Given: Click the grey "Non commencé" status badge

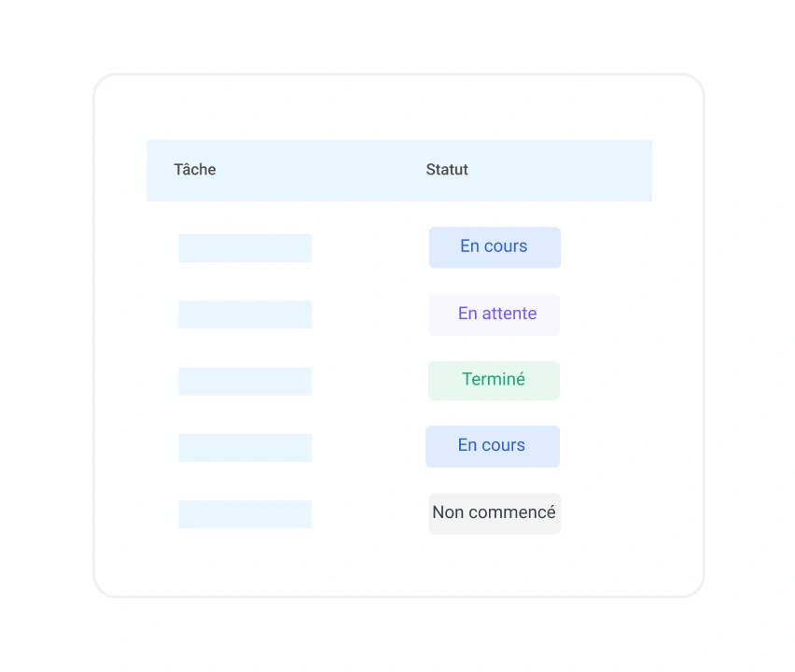Looking at the screenshot, I should pyautogui.click(x=495, y=513).
